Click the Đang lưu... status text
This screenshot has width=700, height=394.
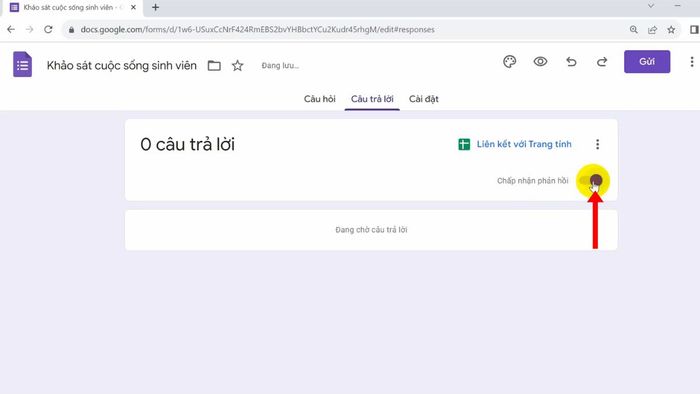(280, 66)
